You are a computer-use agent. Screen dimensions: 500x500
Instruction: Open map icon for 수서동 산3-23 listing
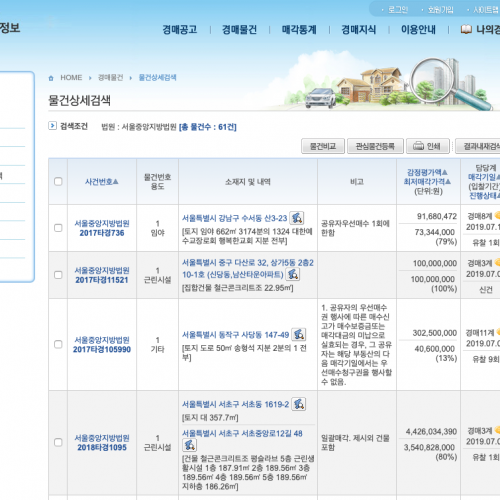click(296, 218)
